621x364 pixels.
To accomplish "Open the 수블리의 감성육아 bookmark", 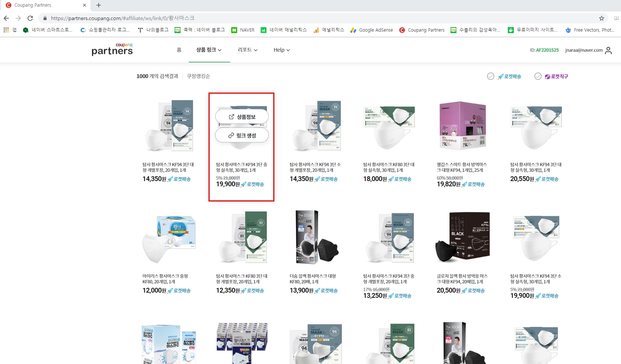I will coord(475,30).
